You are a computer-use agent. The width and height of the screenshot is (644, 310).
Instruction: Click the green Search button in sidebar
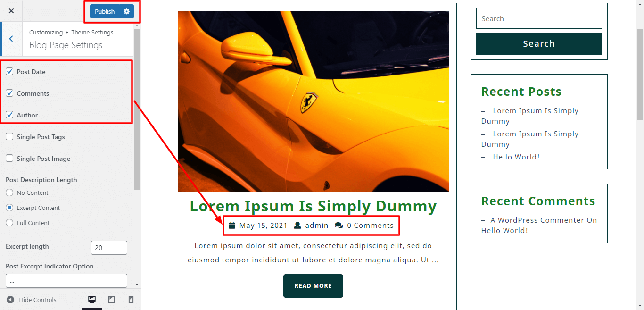pyautogui.click(x=539, y=44)
